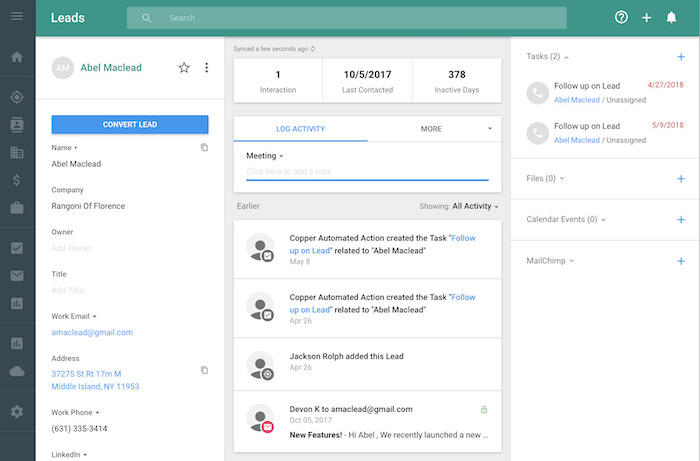Star Abel Maclead as a favorite
Viewport: 700px width, 461px height.
pos(184,68)
